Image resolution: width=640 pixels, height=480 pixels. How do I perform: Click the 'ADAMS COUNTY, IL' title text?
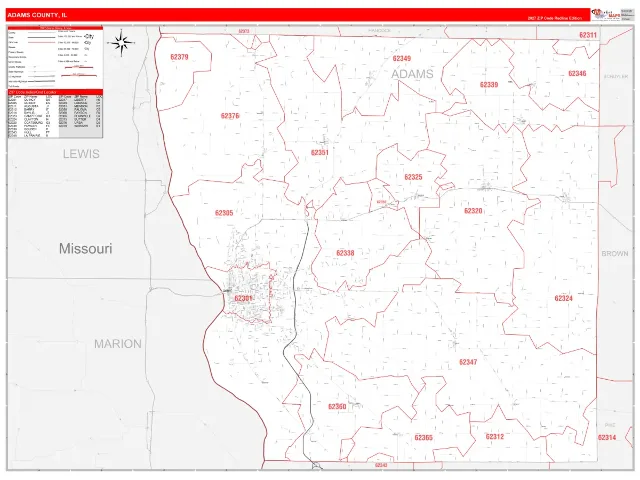click(37, 15)
